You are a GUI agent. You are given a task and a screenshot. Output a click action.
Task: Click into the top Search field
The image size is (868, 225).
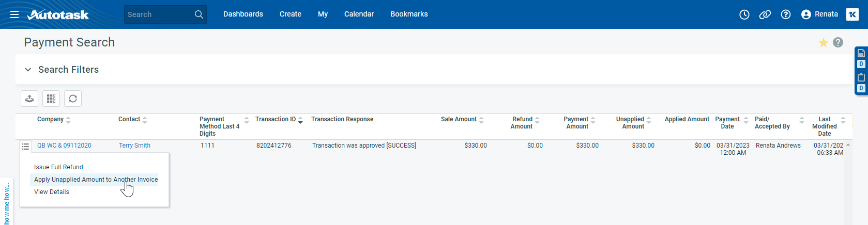158,14
